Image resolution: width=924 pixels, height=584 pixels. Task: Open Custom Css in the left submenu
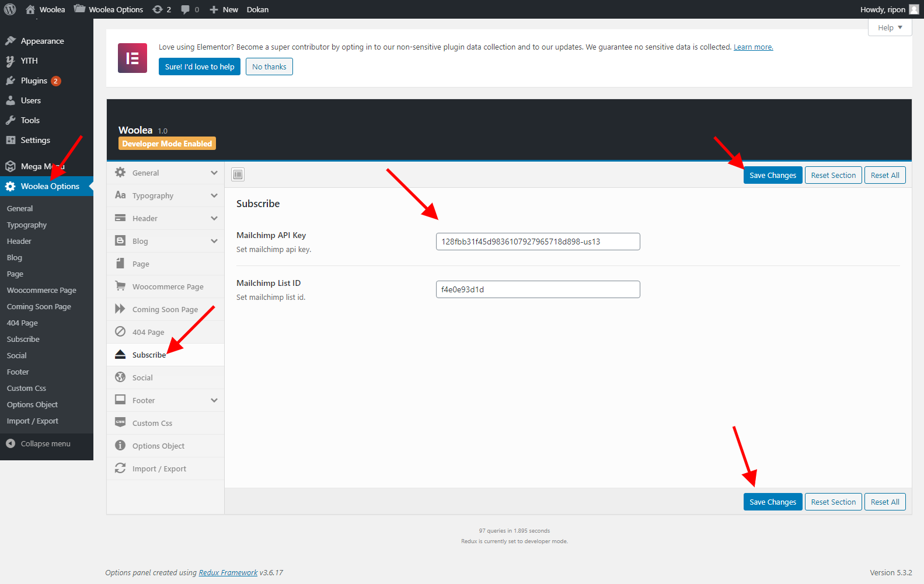26,388
